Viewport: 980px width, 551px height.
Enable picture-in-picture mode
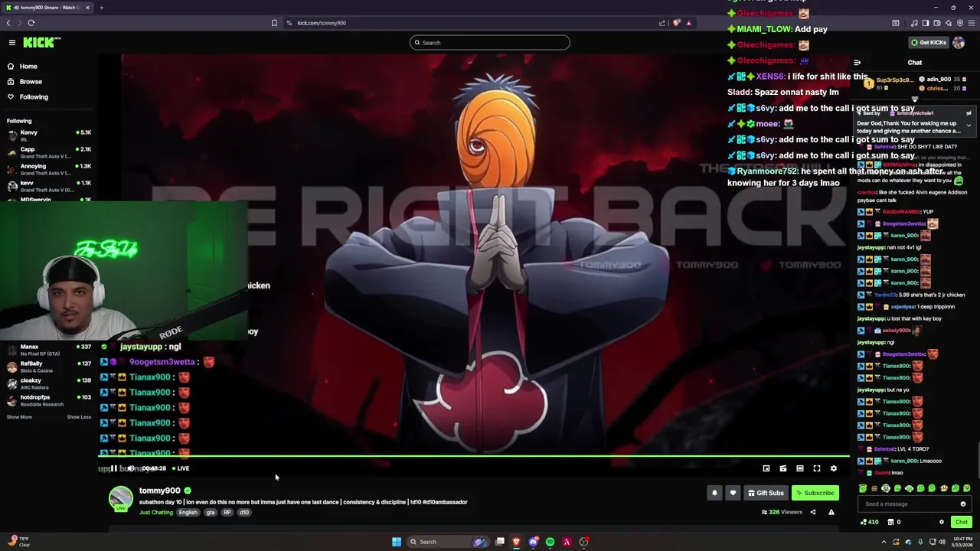(766, 468)
